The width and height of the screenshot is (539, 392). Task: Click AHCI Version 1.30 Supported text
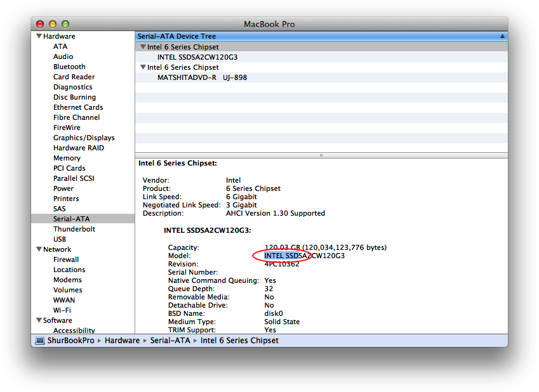tap(276, 213)
